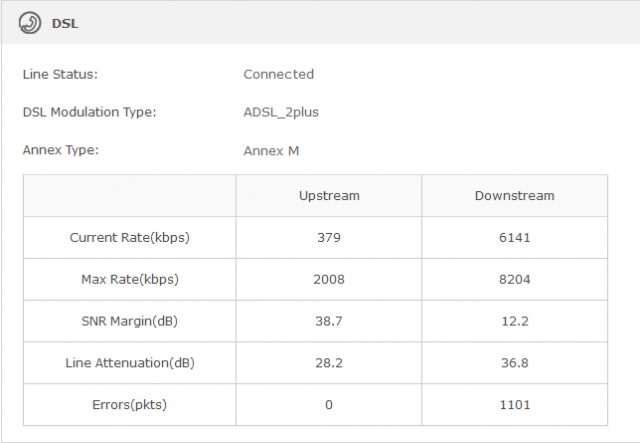Select the Line Attenuation(dB) row label

tap(129, 363)
